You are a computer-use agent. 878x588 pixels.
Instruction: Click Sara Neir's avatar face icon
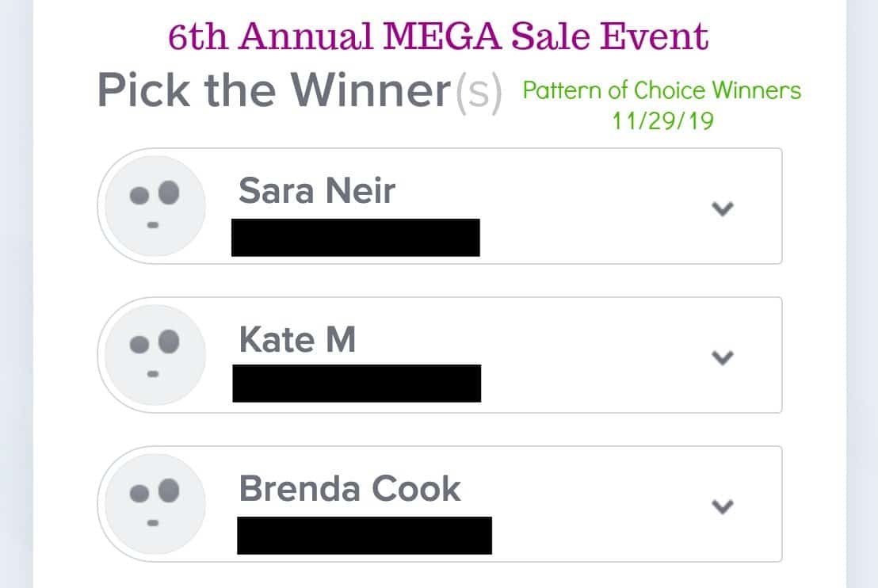point(155,206)
